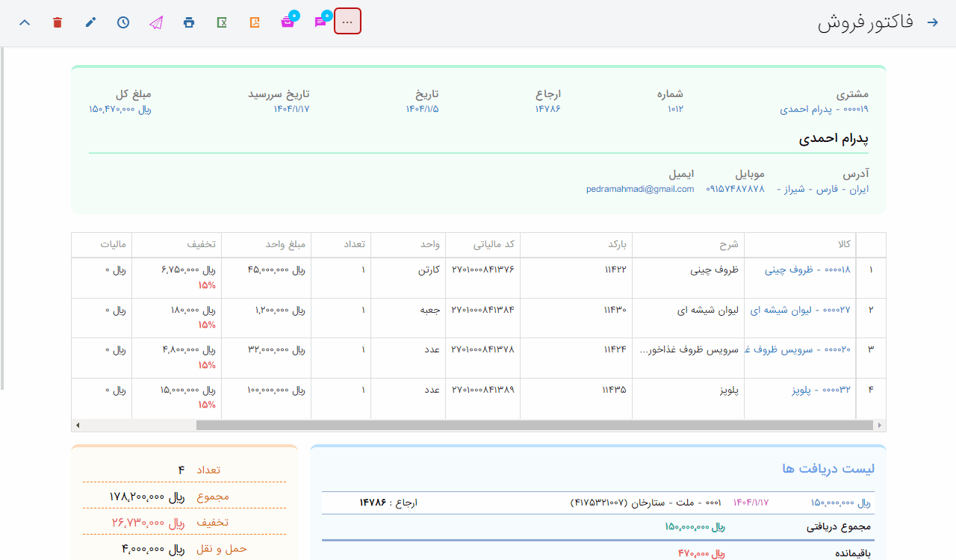The image size is (956, 560).
Task: Open the three-dots more options menu
Action: [347, 22]
